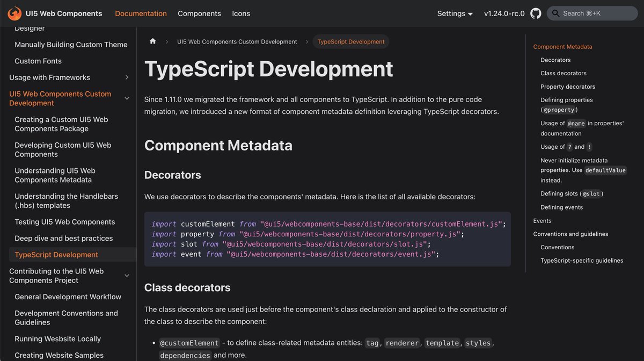Click the Component Metadata heading in article
The width and height of the screenshot is (644, 361).
(x=218, y=146)
